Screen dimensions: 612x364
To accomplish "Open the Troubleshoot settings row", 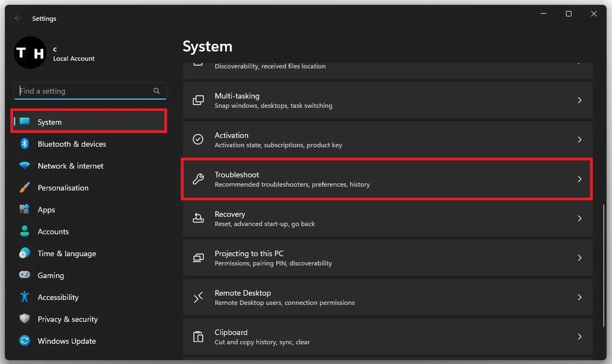I will (387, 179).
